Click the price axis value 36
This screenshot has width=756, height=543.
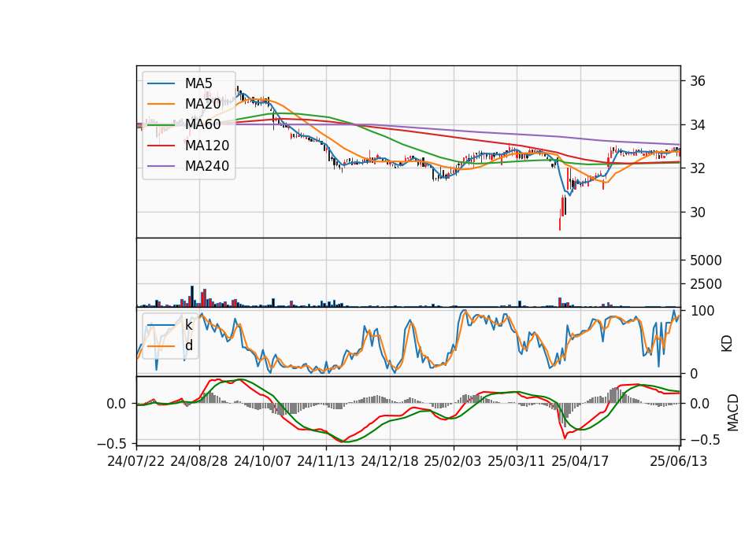click(698, 81)
